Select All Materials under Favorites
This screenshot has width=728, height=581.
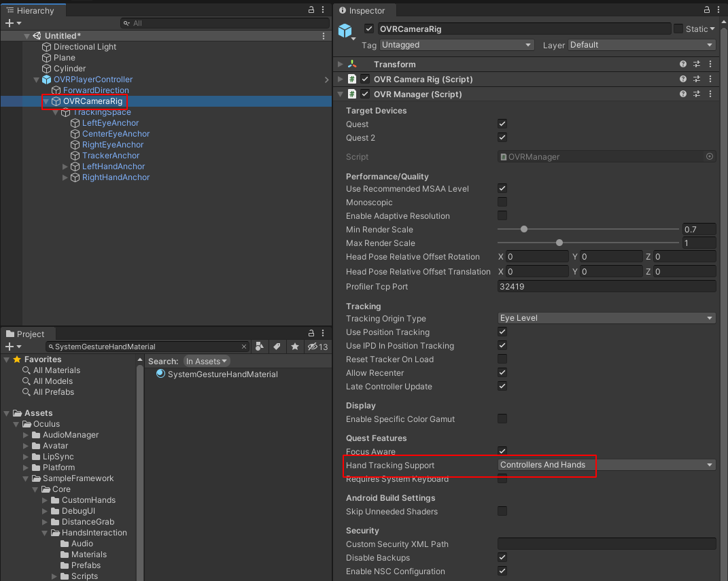[56, 370]
